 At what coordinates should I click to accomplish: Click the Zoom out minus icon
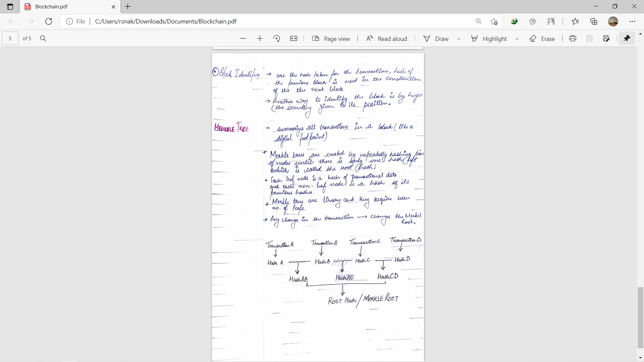click(x=243, y=39)
